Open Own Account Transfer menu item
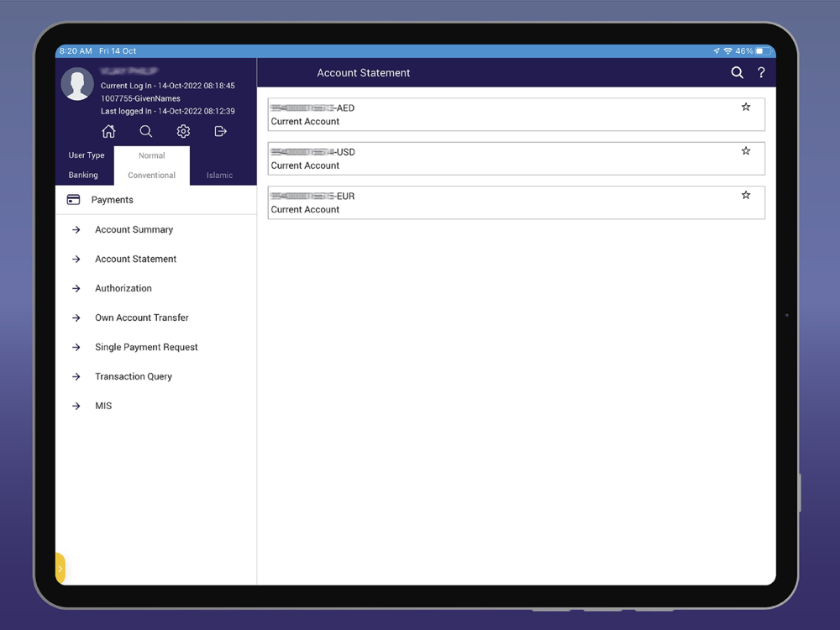840x630 pixels. 156,318
